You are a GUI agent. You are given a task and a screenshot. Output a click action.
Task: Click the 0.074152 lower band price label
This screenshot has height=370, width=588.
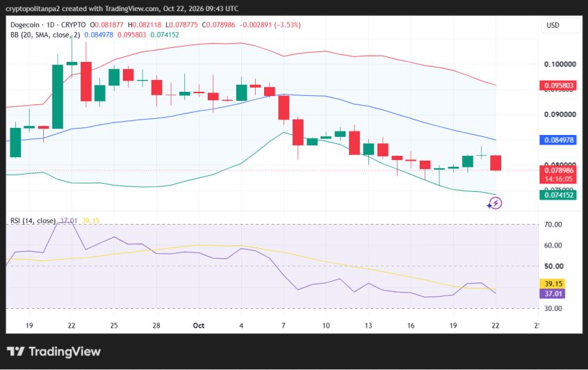coord(558,195)
